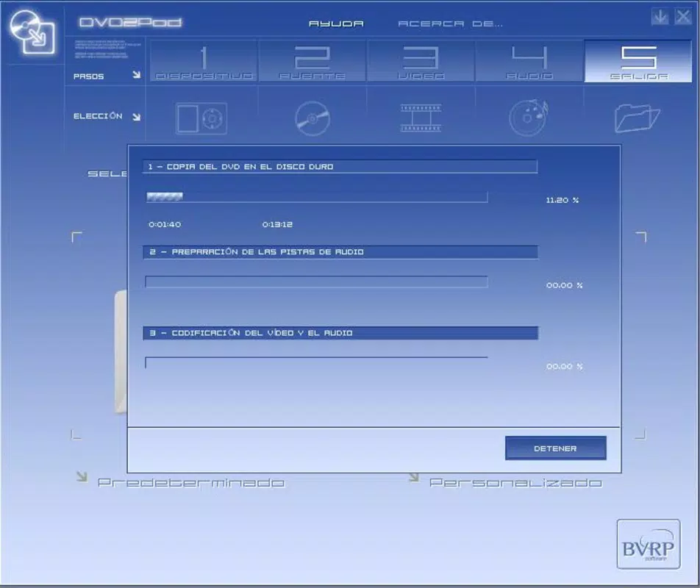
Task: Choose the Predeterminado option
Action: point(191,483)
